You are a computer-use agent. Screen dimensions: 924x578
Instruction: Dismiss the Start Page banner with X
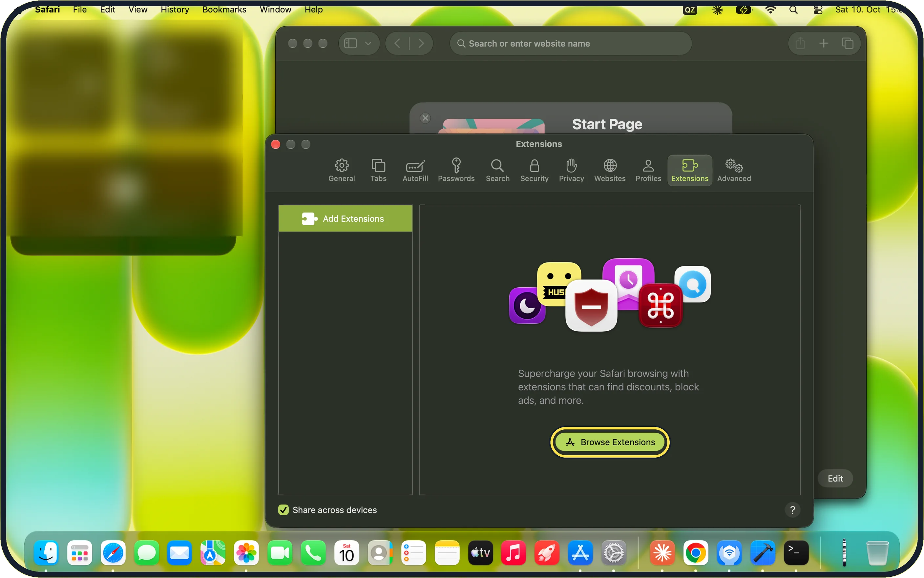coord(425,118)
